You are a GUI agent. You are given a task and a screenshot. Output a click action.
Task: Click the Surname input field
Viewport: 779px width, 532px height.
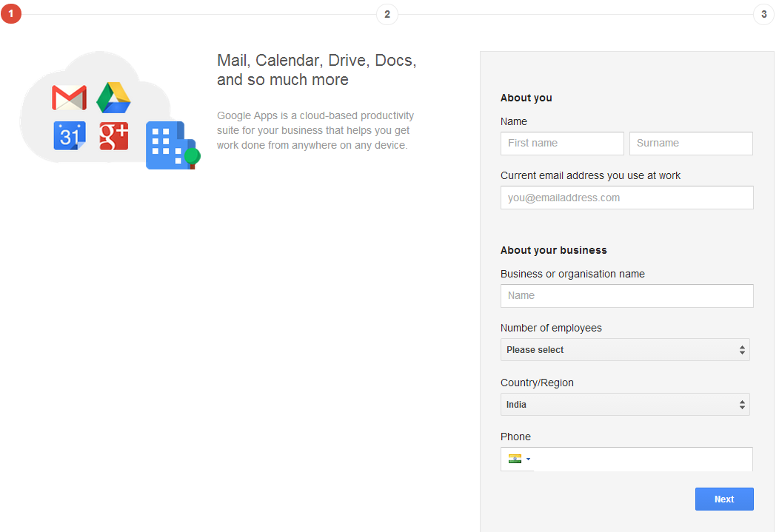[690, 143]
